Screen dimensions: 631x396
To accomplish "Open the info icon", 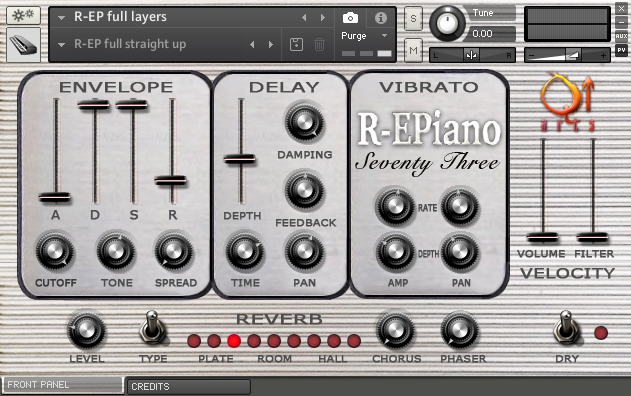I will [381, 18].
